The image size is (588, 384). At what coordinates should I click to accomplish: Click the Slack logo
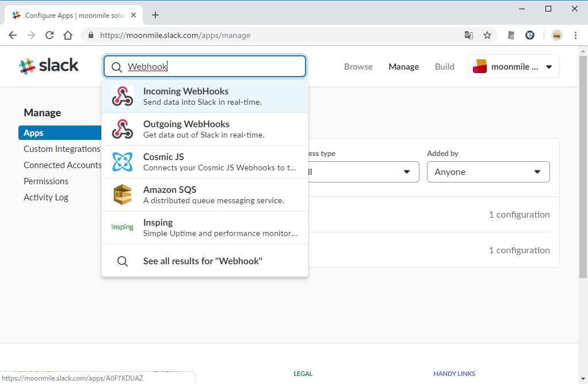click(x=49, y=66)
